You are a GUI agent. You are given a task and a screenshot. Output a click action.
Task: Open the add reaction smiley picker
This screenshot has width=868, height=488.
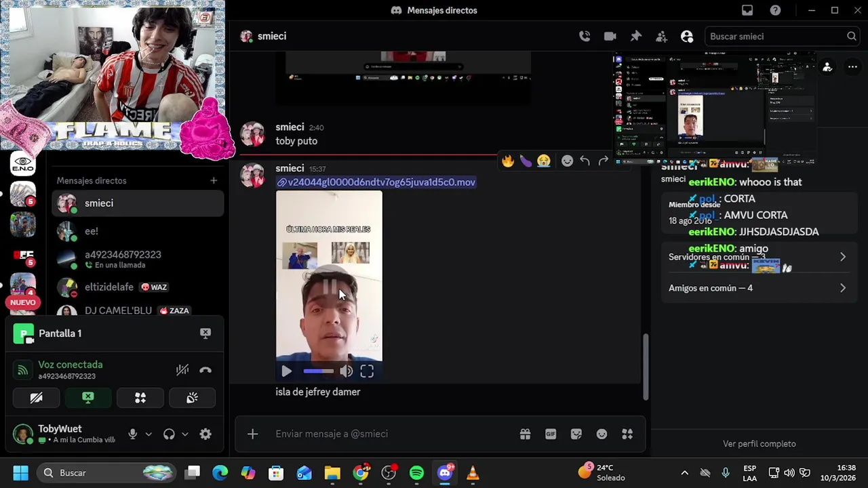[568, 161]
